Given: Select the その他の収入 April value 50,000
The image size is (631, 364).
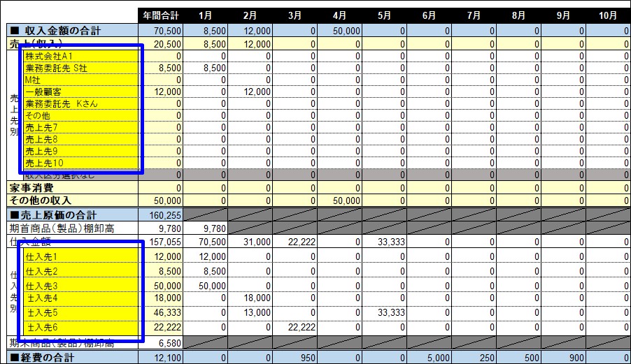Looking at the screenshot, I should (x=339, y=201).
